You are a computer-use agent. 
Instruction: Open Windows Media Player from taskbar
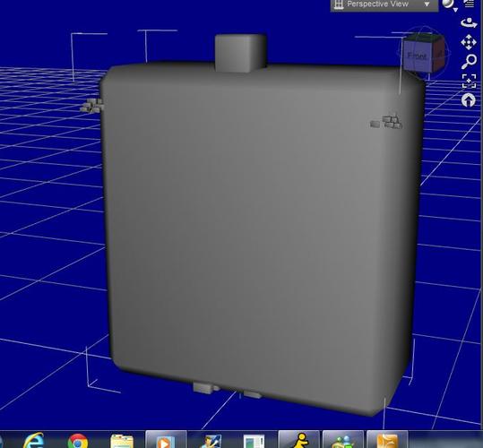coord(166,440)
